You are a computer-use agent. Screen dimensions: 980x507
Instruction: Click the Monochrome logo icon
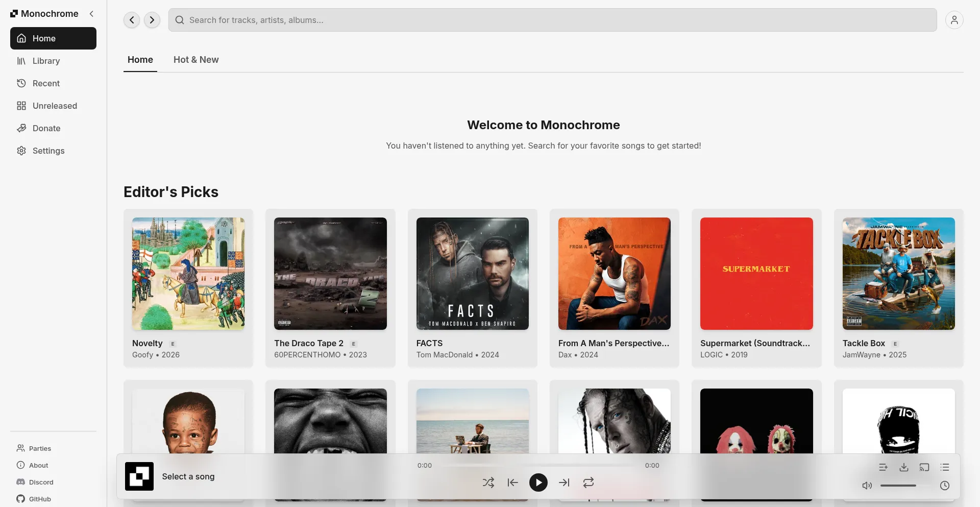(x=14, y=14)
